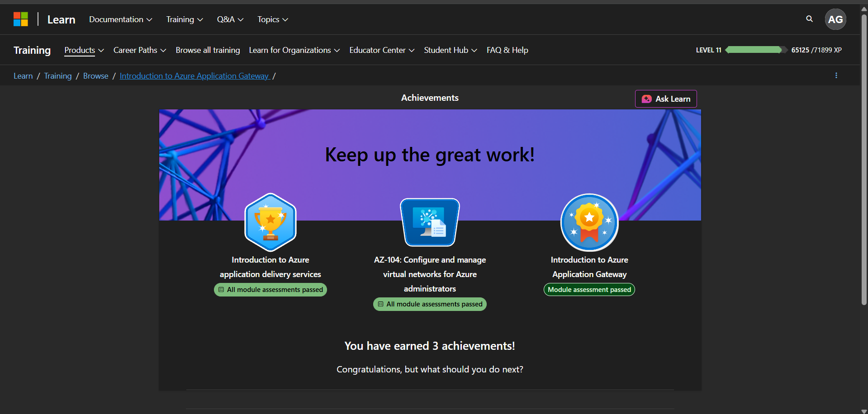The image size is (868, 414).
Task: Click the 'Module assessment passed' badge label
Action: pos(589,290)
